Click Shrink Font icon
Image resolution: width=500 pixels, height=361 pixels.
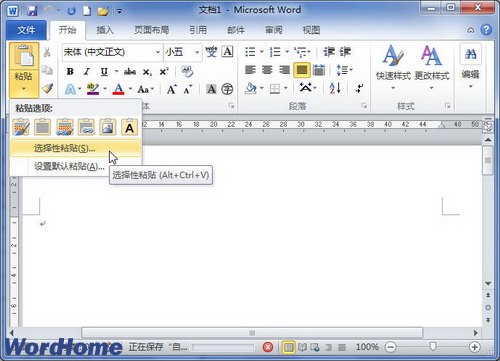pyautogui.click(x=188, y=89)
